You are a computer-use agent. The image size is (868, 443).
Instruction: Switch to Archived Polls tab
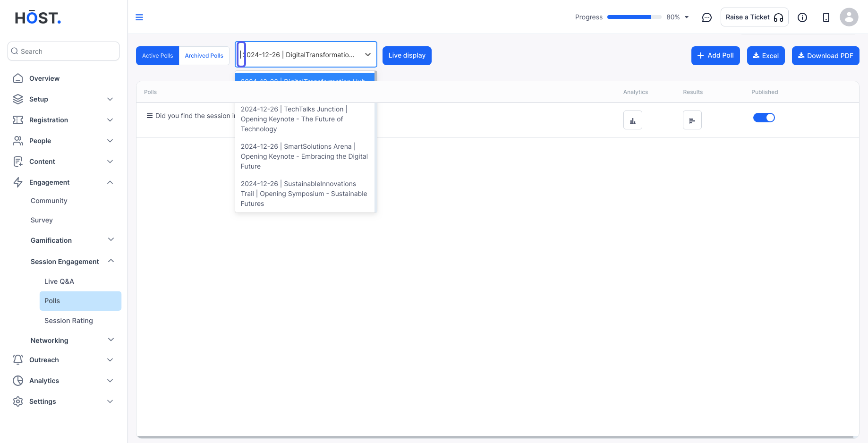(x=204, y=56)
